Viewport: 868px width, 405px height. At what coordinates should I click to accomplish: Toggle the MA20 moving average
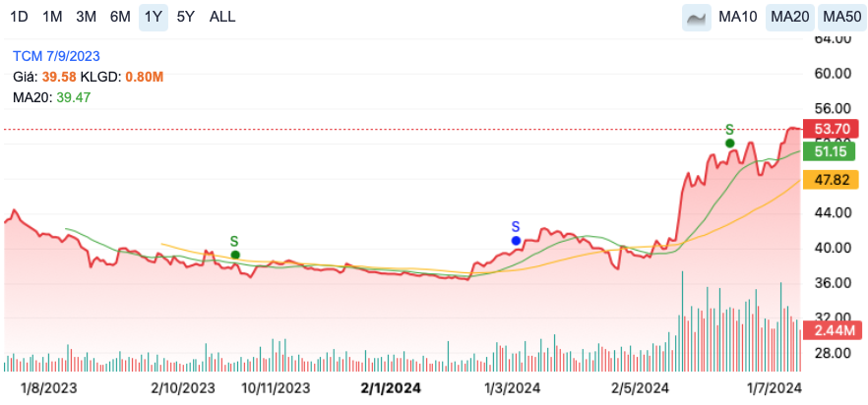(x=789, y=17)
